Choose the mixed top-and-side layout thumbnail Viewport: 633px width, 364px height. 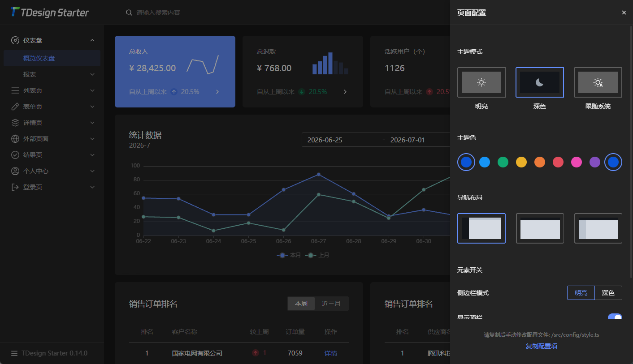[598, 228]
